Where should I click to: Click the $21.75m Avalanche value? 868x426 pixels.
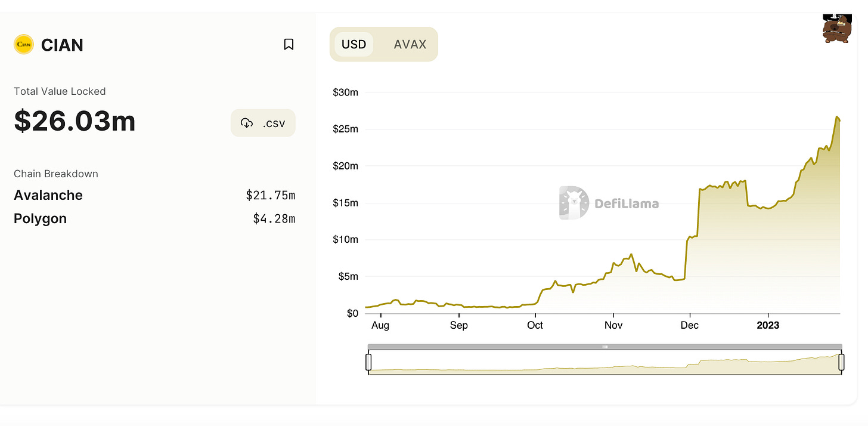[271, 195]
